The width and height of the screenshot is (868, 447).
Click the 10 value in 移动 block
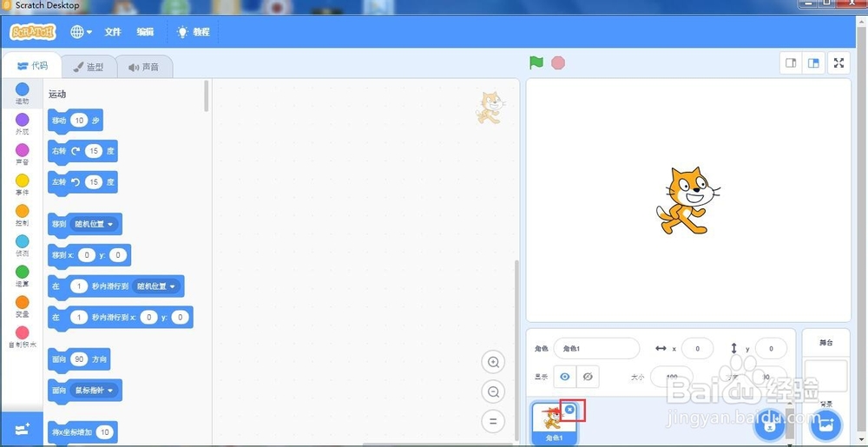tap(79, 120)
